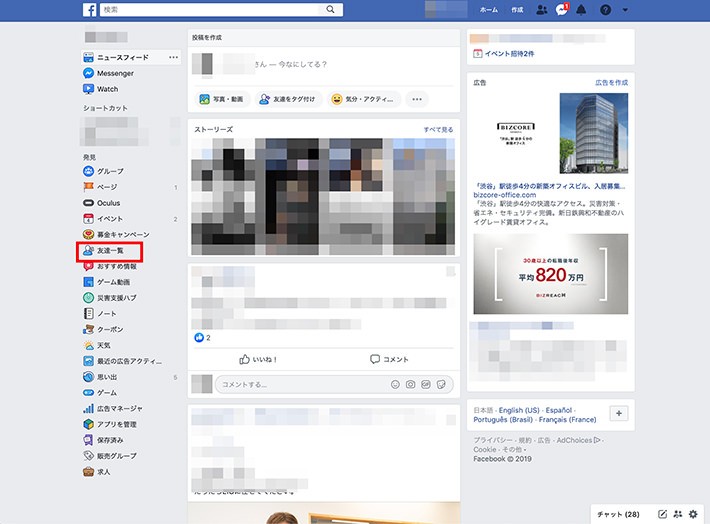Viewport: 710px width, 524px height.
Task: Click the search magnifier button
Action: coord(331,10)
